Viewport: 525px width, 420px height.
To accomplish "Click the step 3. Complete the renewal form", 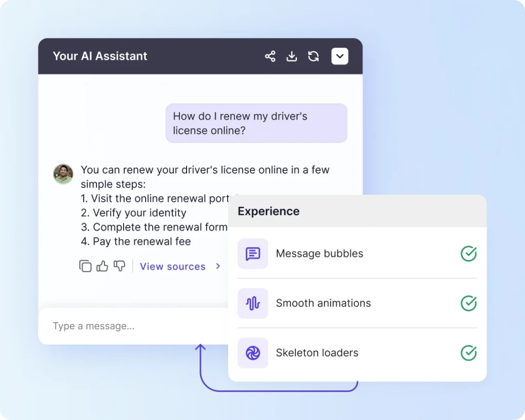I will pyautogui.click(x=154, y=227).
